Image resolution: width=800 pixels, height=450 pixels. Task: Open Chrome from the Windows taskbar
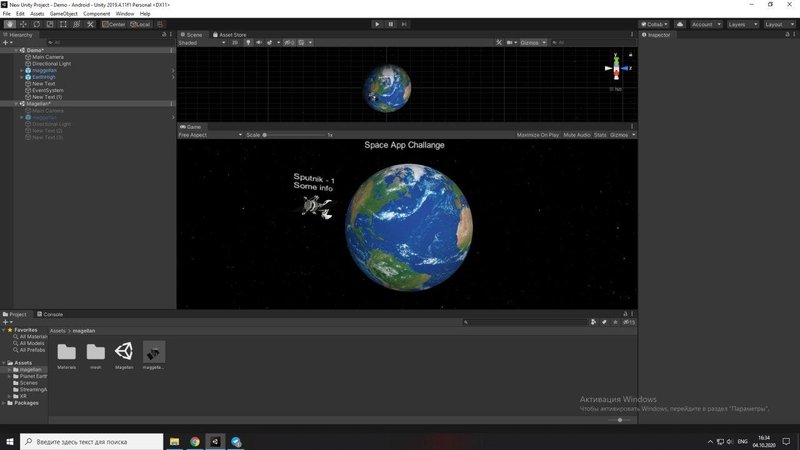(195, 441)
